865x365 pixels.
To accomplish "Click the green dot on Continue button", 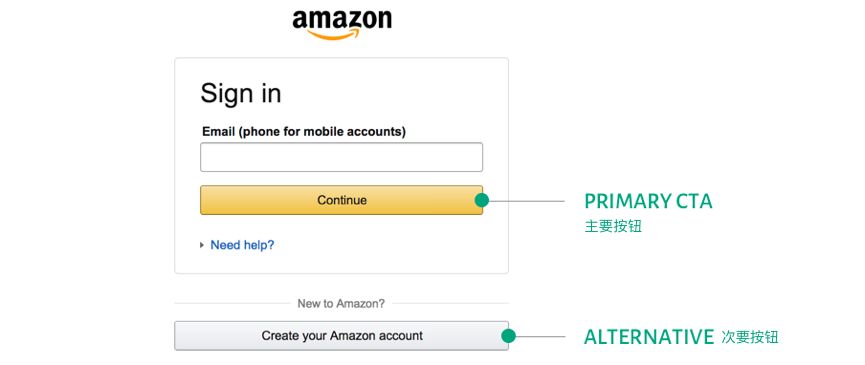I will [482, 200].
